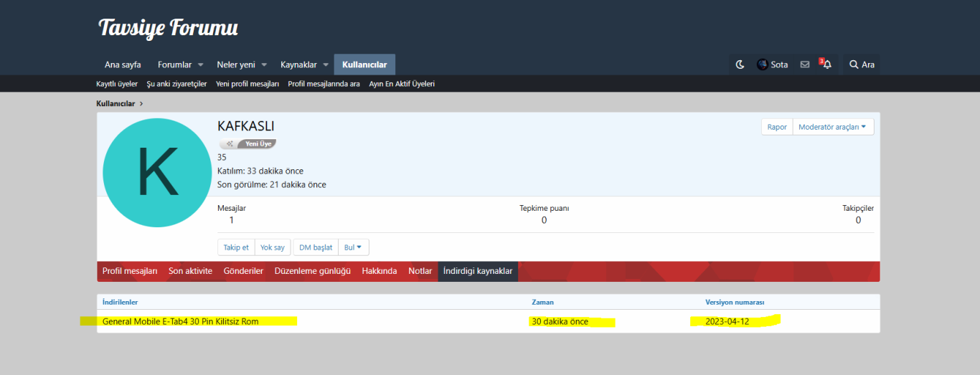980x375 pixels.
Task: Expand the Neler yeni dropdown arrow
Action: (264, 65)
